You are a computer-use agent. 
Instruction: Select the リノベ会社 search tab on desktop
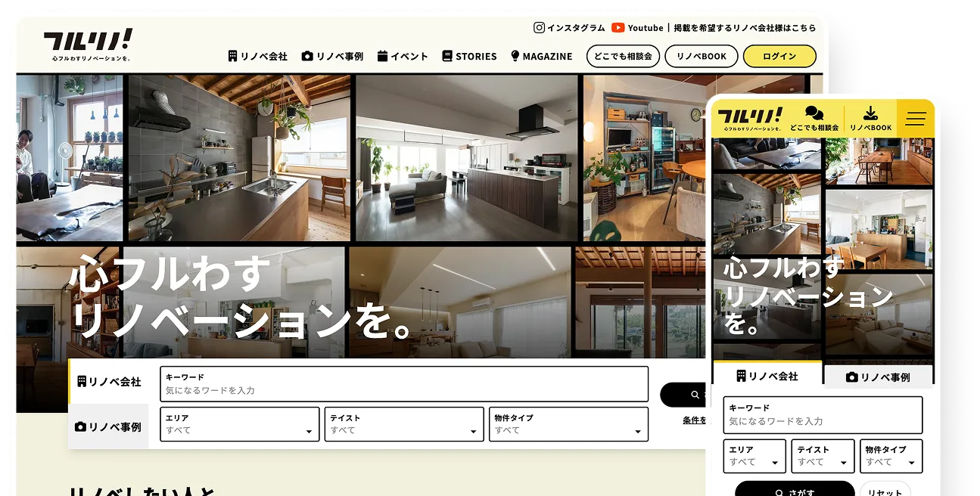click(x=108, y=382)
